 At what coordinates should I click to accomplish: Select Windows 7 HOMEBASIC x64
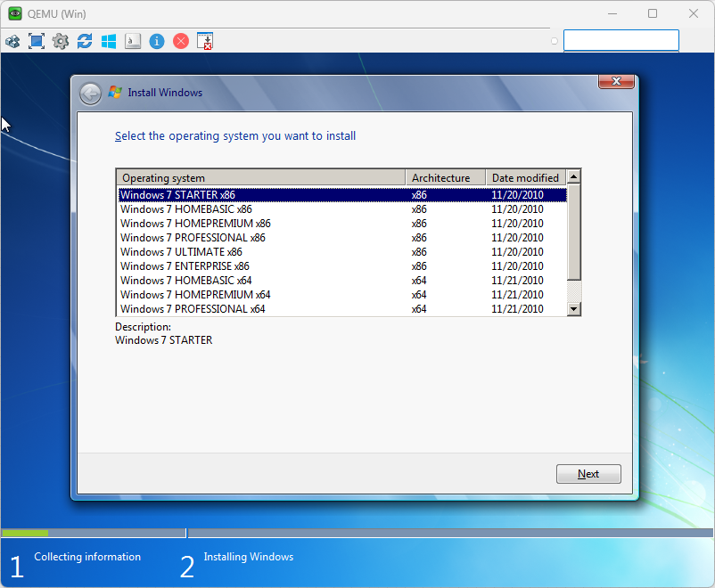342,281
